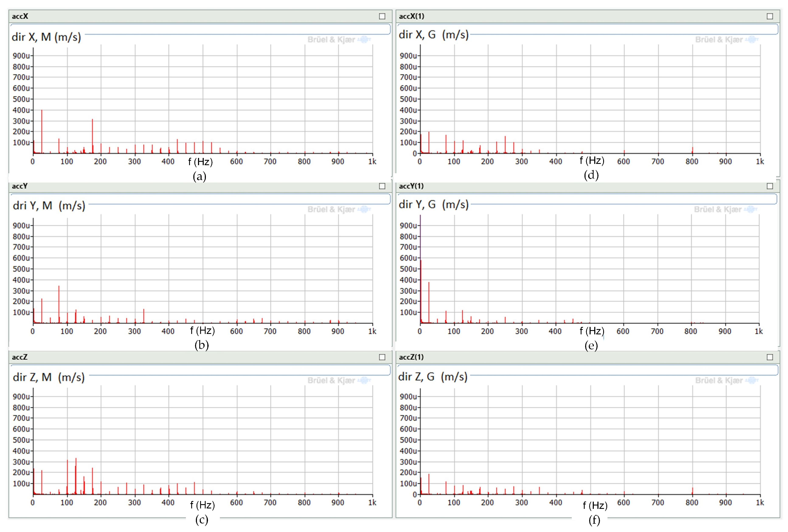
Task: Click the 'dir Z, G (m/s)' graph title
Action: point(433,377)
